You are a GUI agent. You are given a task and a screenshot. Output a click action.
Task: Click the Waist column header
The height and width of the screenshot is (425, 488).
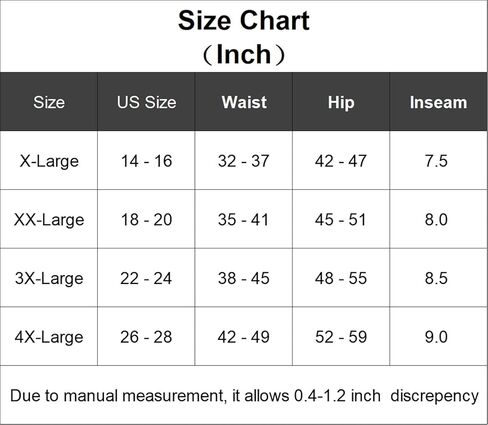pyautogui.click(x=244, y=102)
